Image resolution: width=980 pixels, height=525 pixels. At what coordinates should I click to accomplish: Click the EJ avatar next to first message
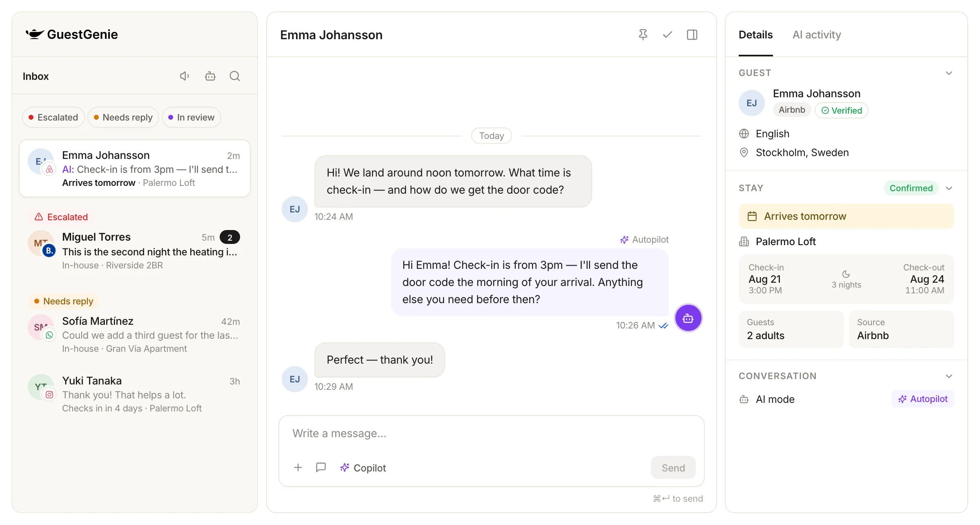pos(295,209)
